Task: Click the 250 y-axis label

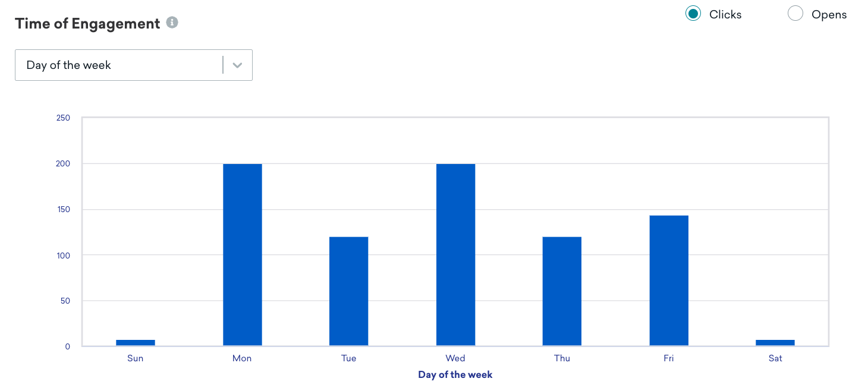Action: coord(63,118)
